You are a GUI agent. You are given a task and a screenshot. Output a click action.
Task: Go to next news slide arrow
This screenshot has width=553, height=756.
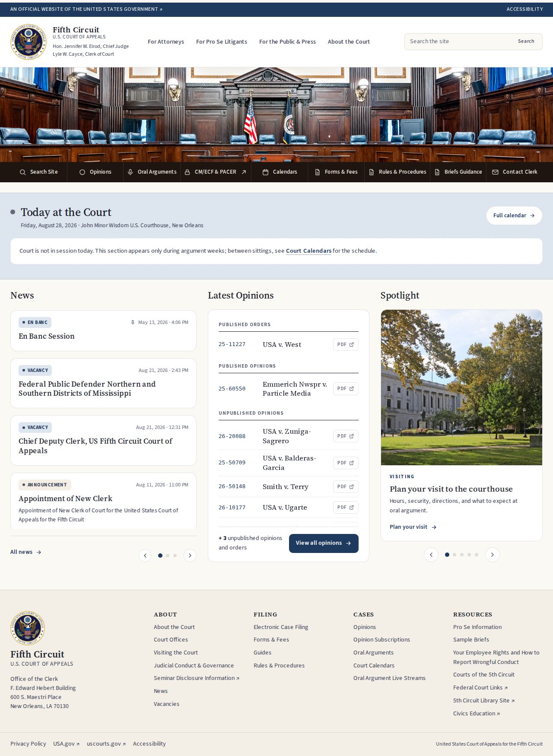pyautogui.click(x=190, y=555)
